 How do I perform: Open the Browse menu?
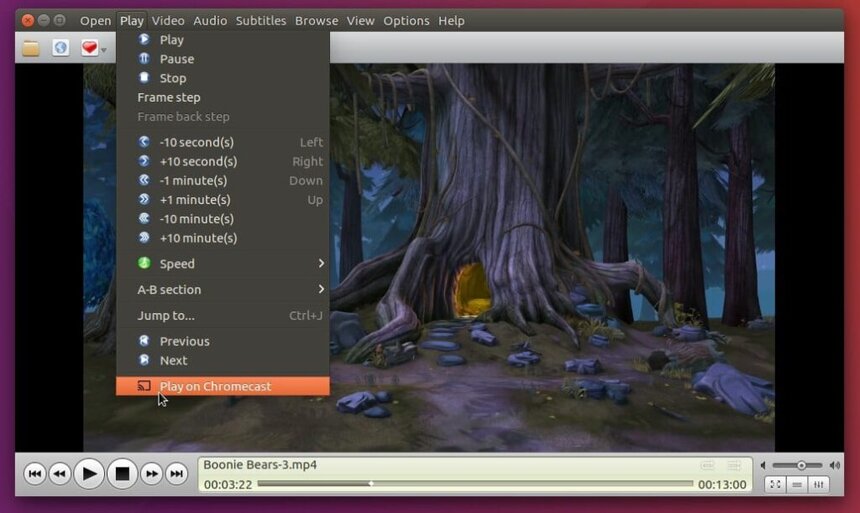pyautogui.click(x=316, y=21)
